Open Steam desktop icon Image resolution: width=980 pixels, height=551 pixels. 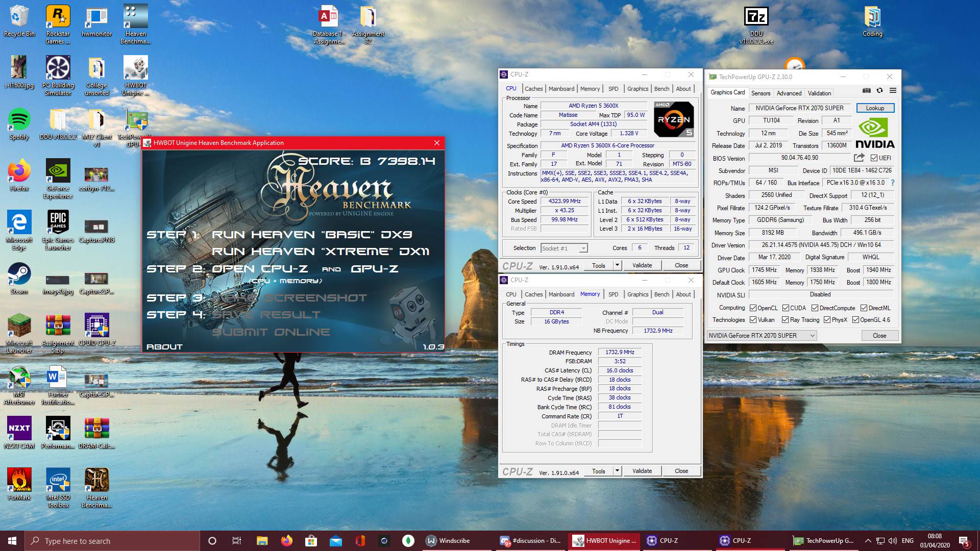(x=19, y=279)
